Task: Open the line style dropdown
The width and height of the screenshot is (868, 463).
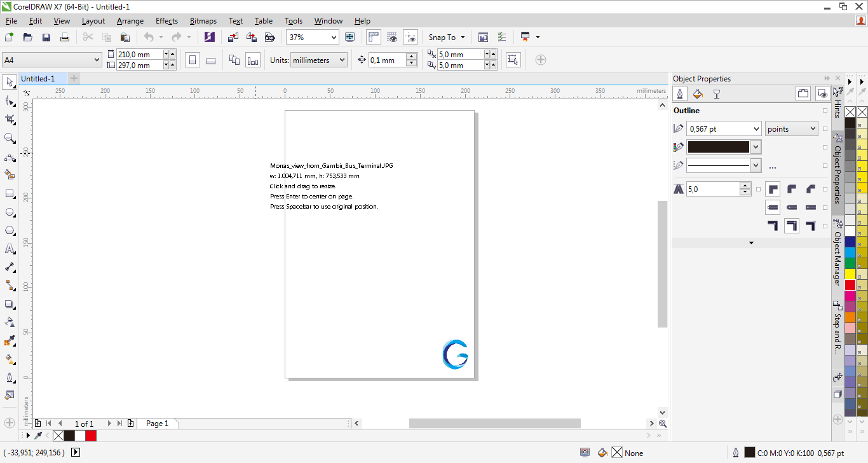Action: (756, 165)
